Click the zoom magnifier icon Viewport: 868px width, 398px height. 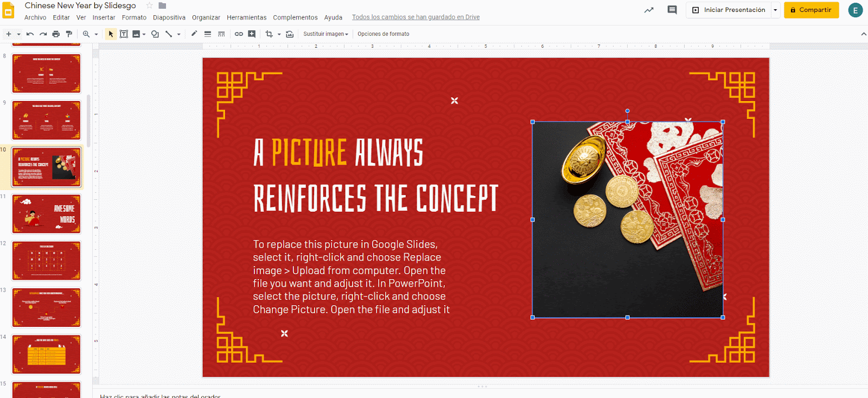[86, 34]
